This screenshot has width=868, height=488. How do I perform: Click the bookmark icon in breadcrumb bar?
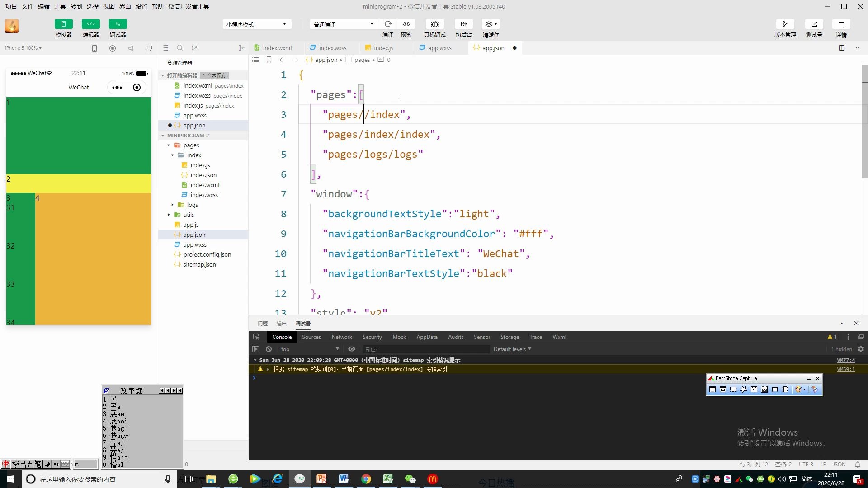point(269,60)
